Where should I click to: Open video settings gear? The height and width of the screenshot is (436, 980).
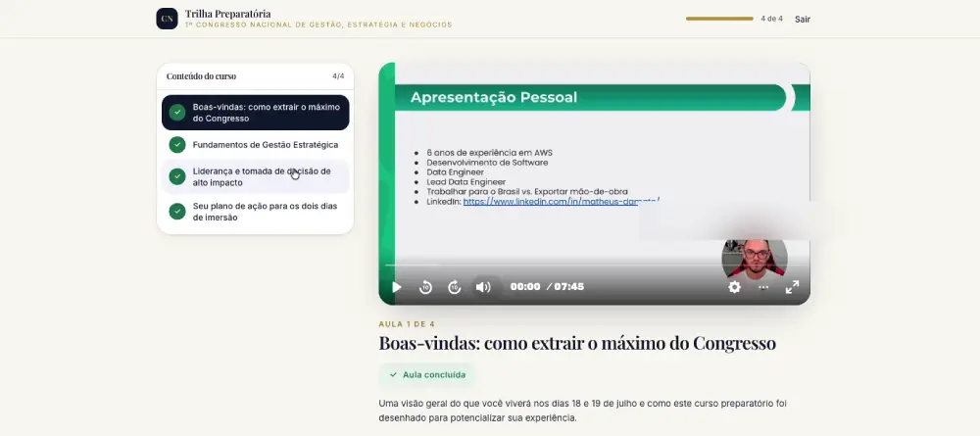(x=734, y=287)
